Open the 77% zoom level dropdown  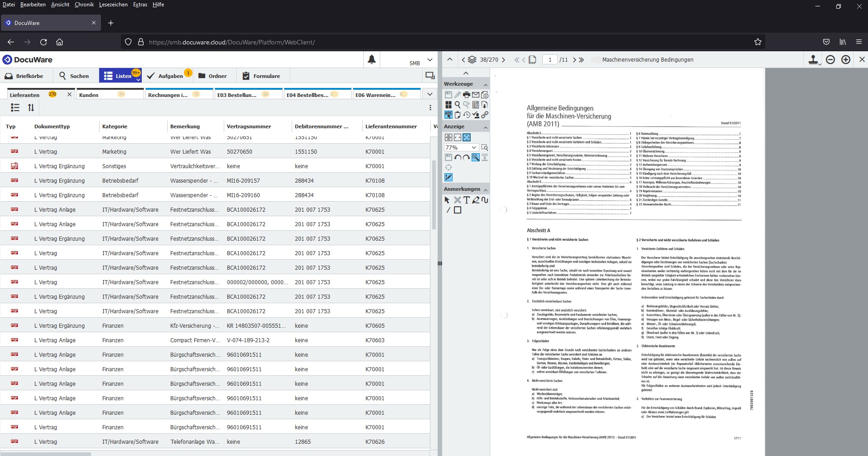point(461,147)
